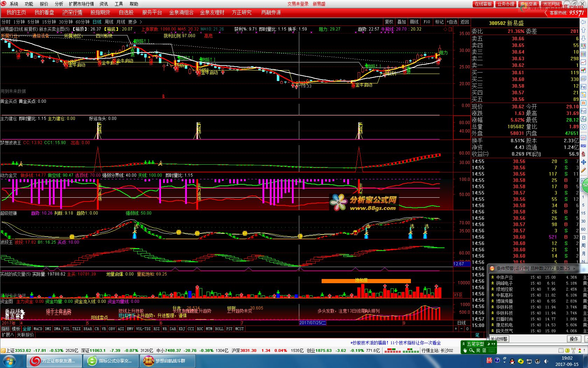Select the KDJ indicator tab

182,329
